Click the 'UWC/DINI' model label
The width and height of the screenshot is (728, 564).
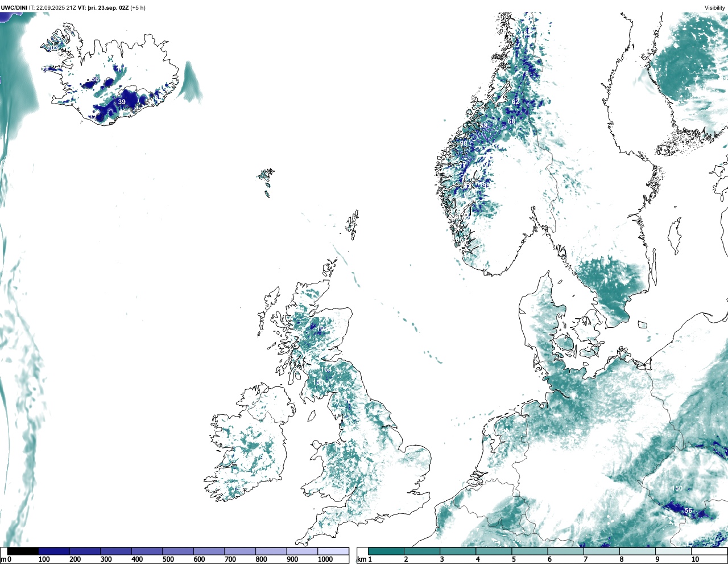pyautogui.click(x=14, y=8)
